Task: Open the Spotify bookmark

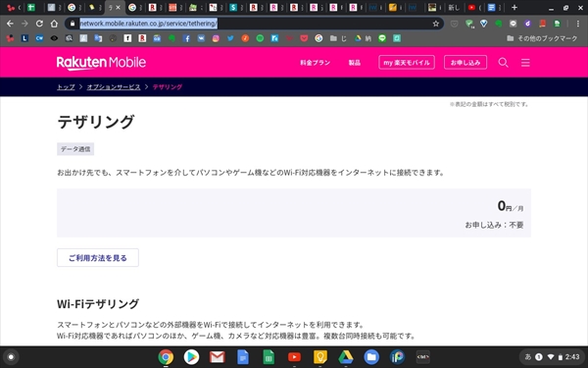Action: [260, 38]
